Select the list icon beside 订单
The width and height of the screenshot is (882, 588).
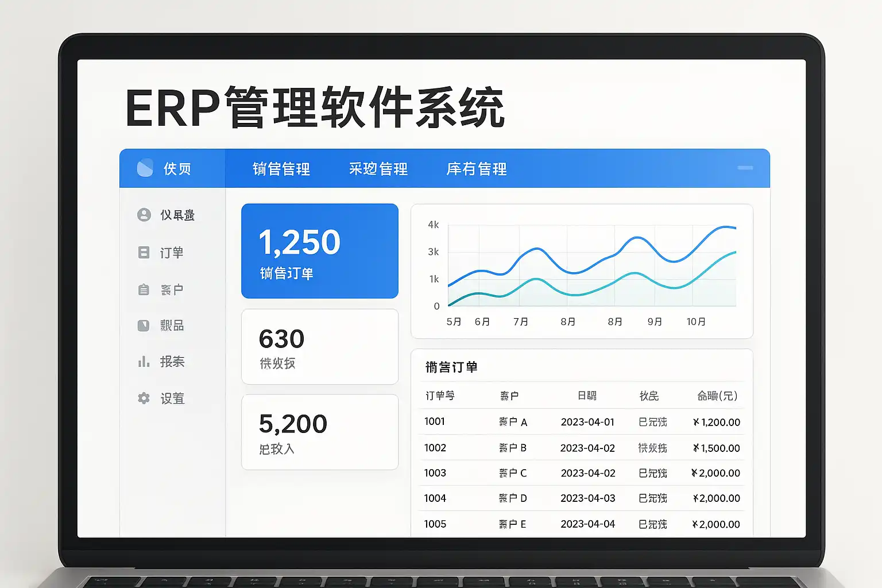(x=144, y=252)
